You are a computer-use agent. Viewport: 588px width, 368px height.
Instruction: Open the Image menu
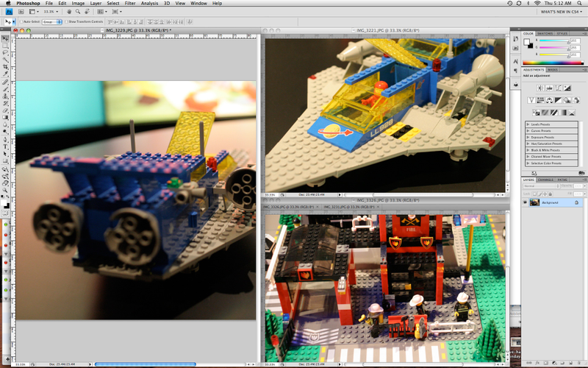tap(78, 3)
